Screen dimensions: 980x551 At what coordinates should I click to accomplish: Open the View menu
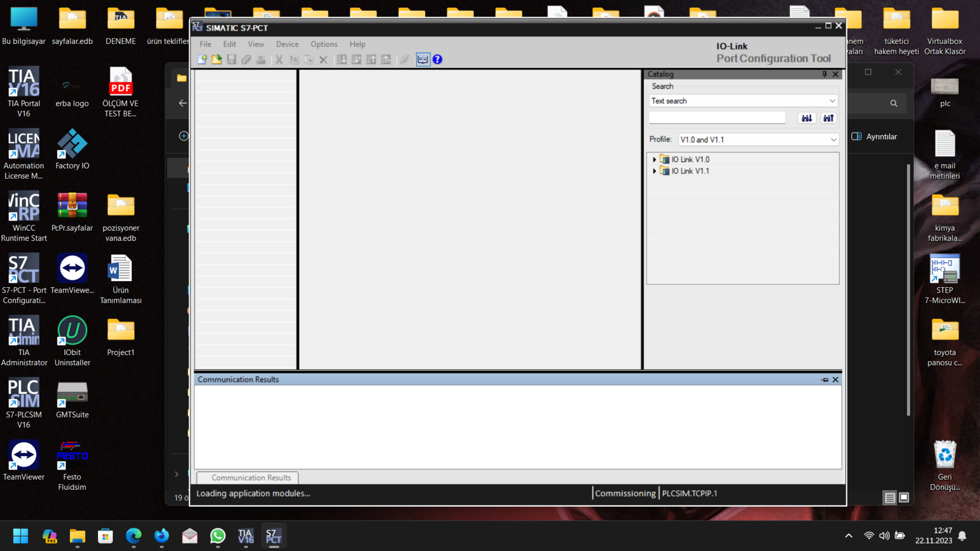[x=256, y=44]
